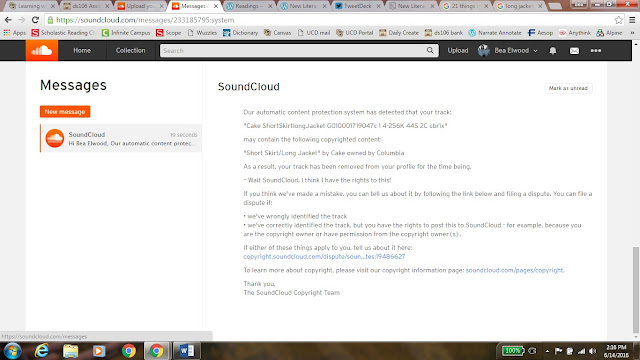Click Upload in the top navigation
This screenshot has height=360, width=640.
(458, 51)
